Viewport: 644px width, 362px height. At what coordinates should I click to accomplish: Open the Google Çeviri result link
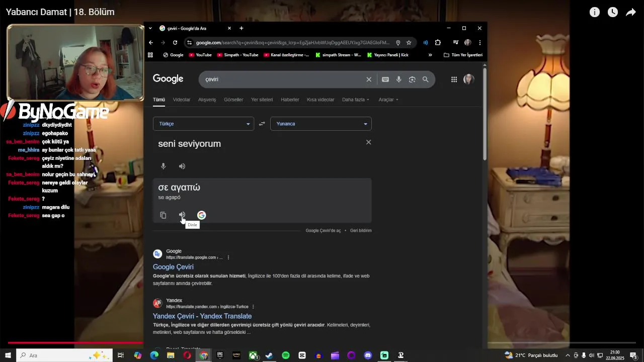click(x=173, y=267)
